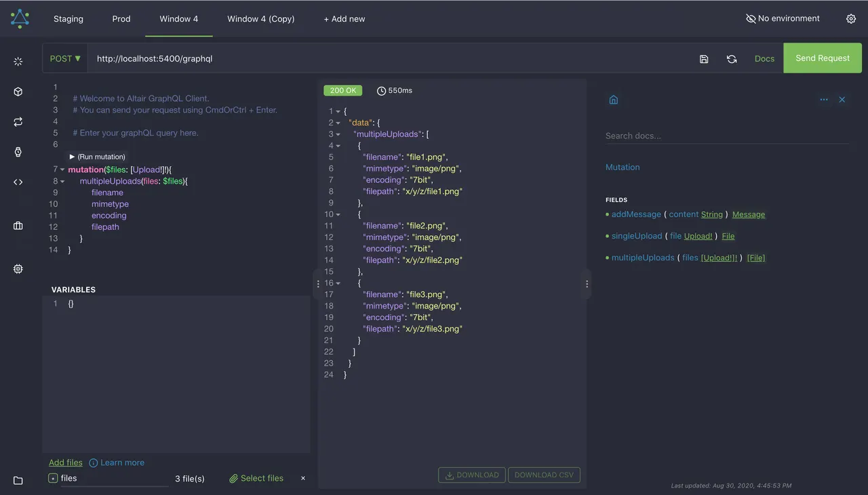Remove the files variable row
868x495 pixels.
pyautogui.click(x=303, y=478)
